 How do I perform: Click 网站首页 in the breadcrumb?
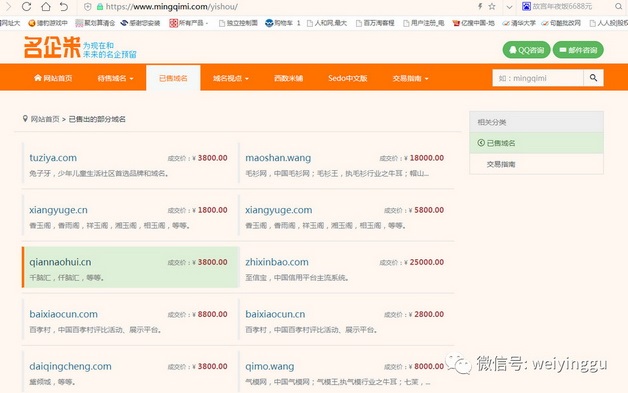tap(45, 119)
